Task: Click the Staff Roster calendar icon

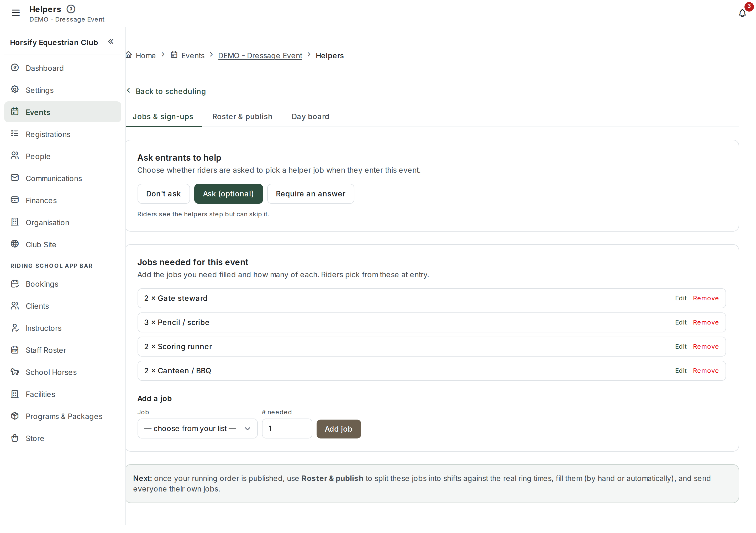Action: pyautogui.click(x=15, y=350)
